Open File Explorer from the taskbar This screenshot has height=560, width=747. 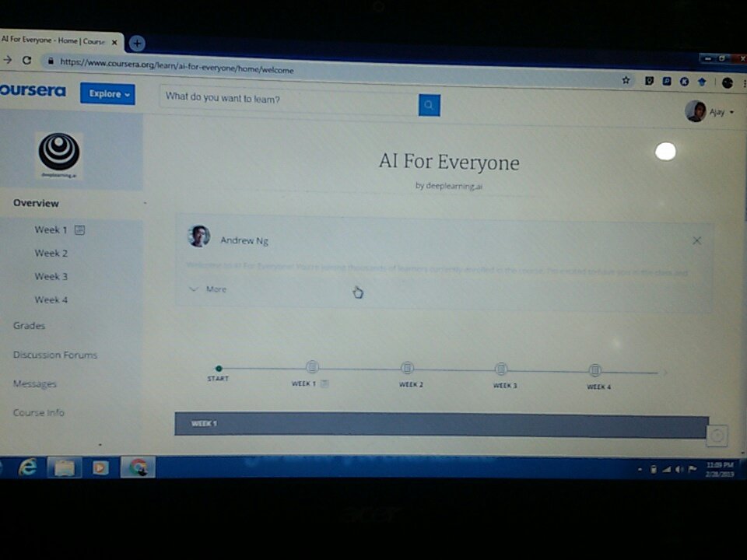(65, 468)
